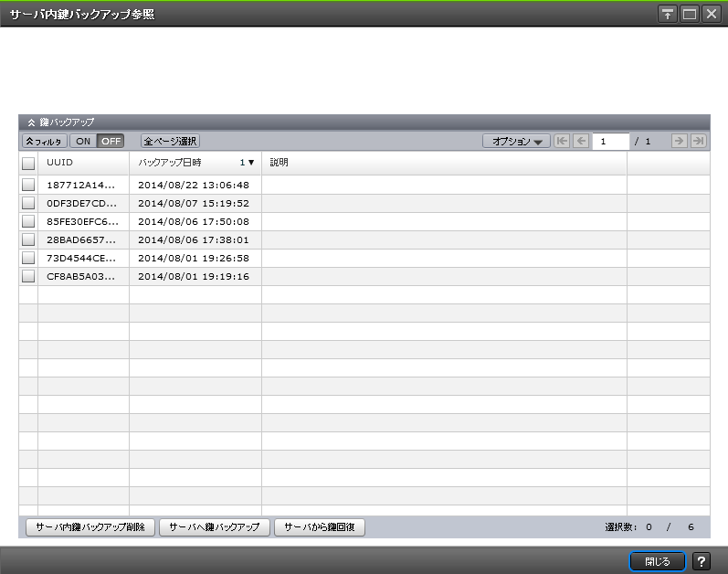Click the 説明 column header
The width and height of the screenshot is (728, 574).
(444, 163)
